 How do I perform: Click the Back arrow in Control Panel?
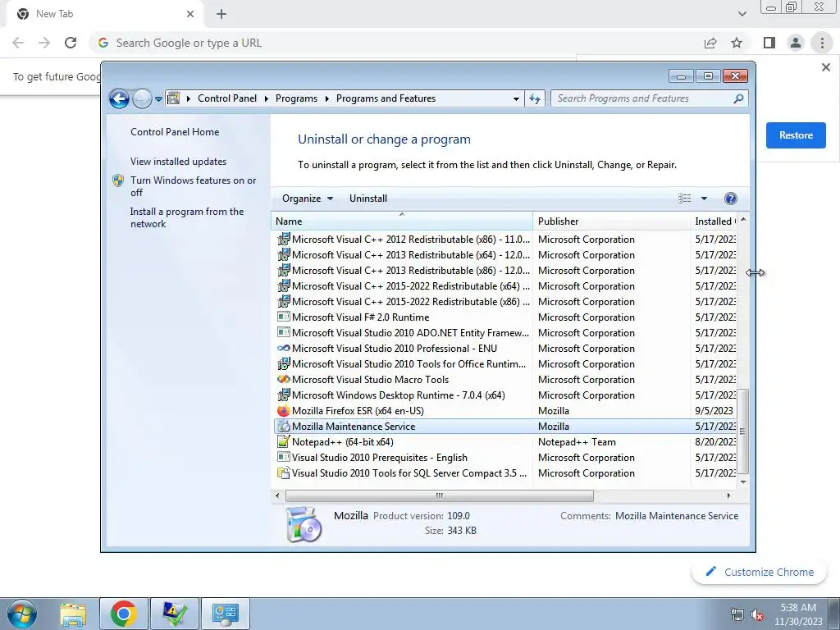[x=119, y=98]
